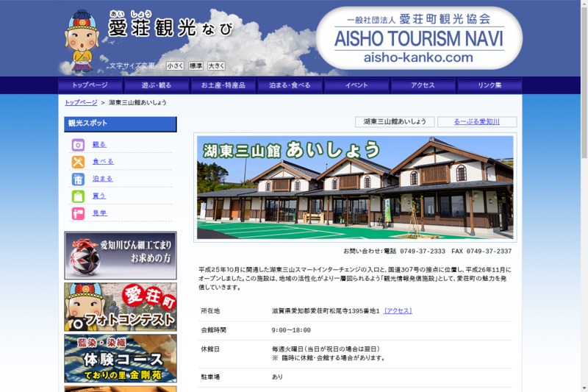The image size is (588, 392).
Task: Open the 遊ぶ・観る navigation menu
Action: (x=156, y=85)
